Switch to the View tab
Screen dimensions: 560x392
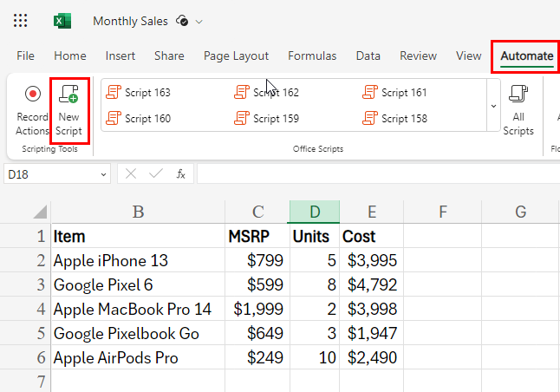[x=469, y=56]
